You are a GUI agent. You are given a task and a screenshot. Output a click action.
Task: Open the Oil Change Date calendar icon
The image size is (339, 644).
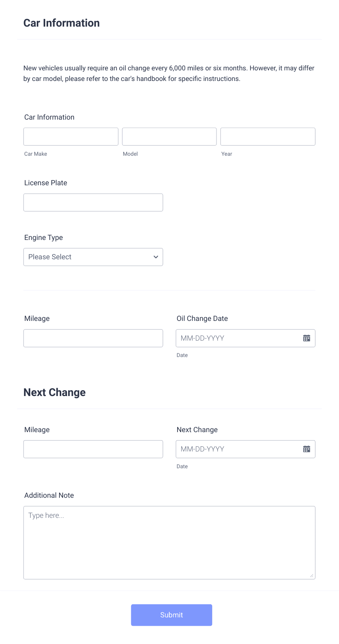pos(307,338)
